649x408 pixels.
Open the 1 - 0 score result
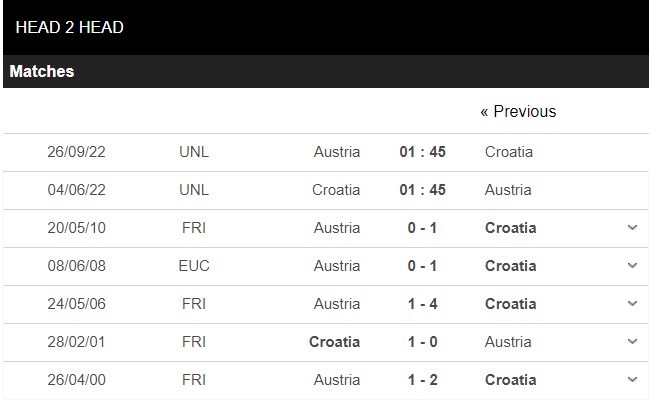pos(423,342)
